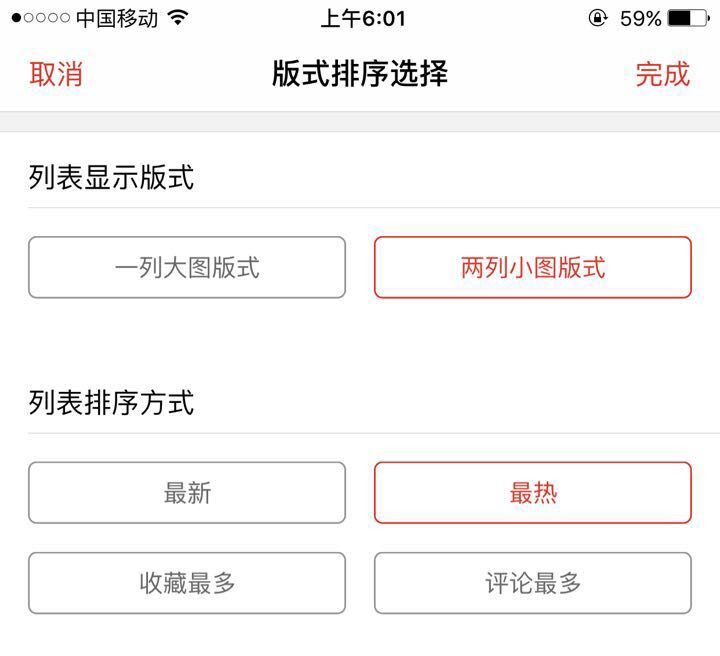Tap the 列表显示版式 section header
Image resolution: width=720 pixels, height=656 pixels.
[x=111, y=178]
